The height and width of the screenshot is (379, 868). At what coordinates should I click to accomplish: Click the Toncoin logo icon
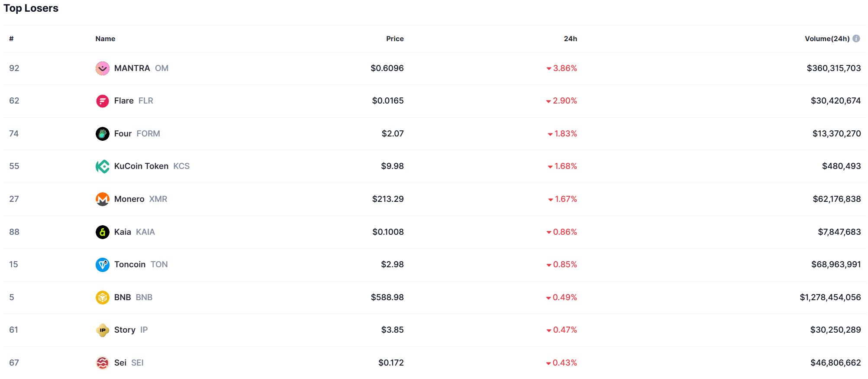click(102, 265)
